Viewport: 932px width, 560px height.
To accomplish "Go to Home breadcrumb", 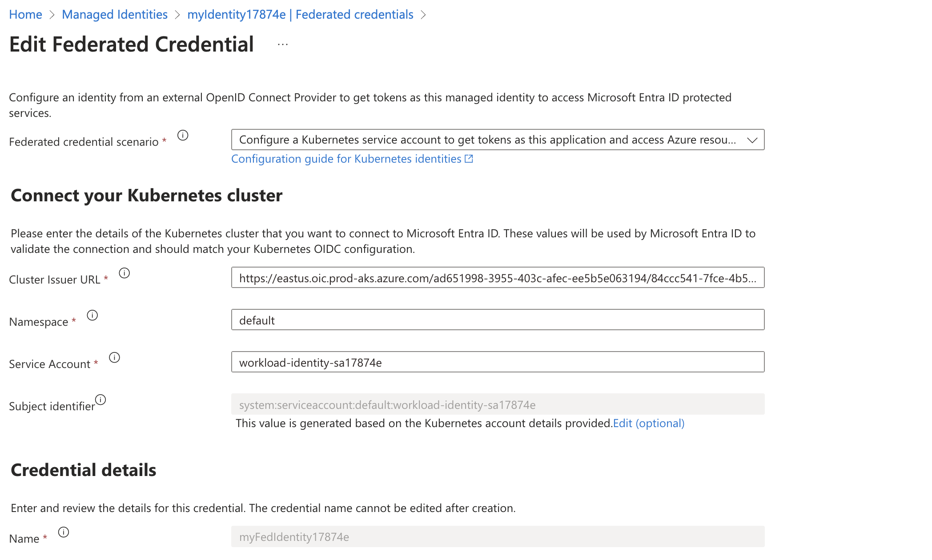I will pos(25,15).
